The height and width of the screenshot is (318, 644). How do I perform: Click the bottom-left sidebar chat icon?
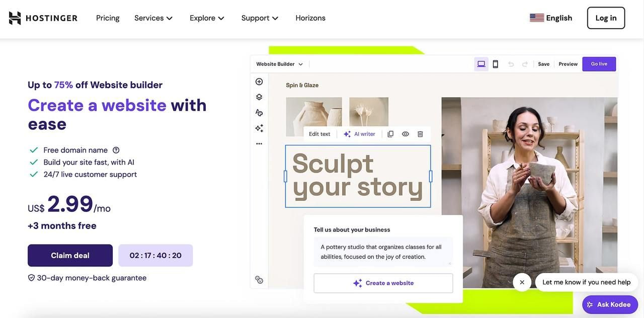pyautogui.click(x=259, y=279)
